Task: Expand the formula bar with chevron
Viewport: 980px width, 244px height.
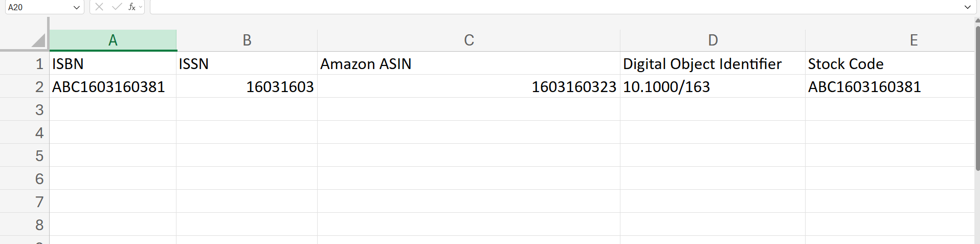Action: (967, 7)
